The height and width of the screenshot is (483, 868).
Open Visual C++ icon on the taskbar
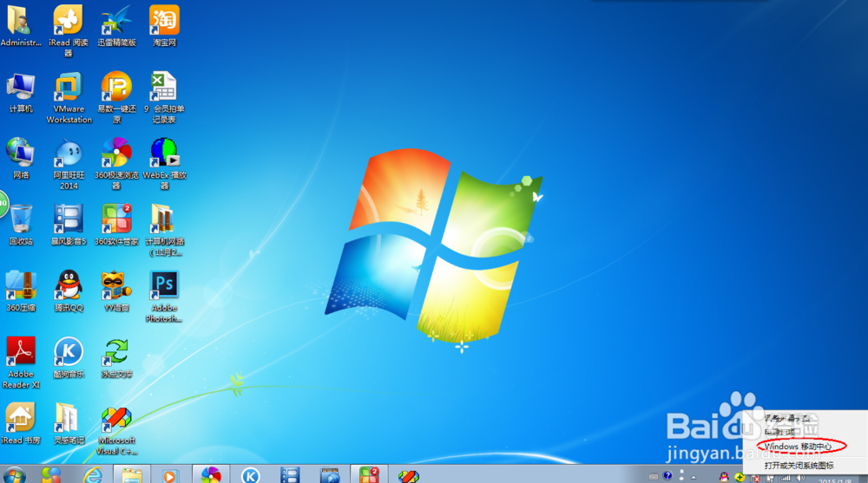(x=409, y=474)
